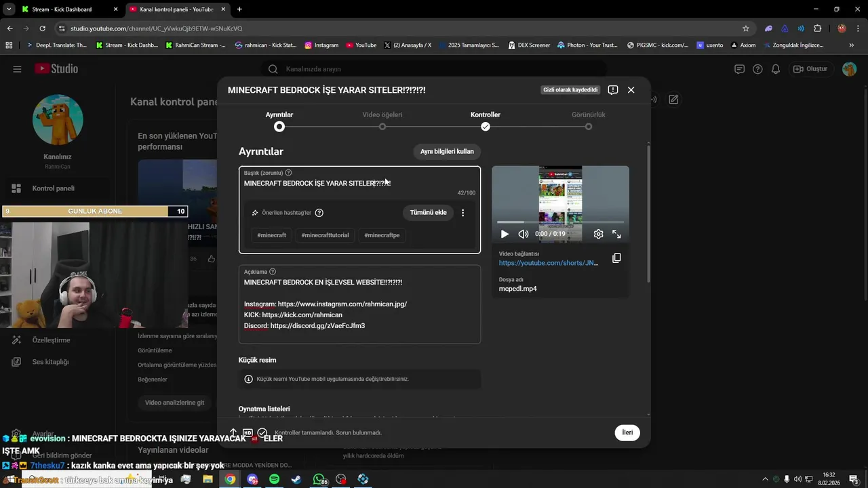
Task: Click into the Açıklama description field
Action: 359,304
